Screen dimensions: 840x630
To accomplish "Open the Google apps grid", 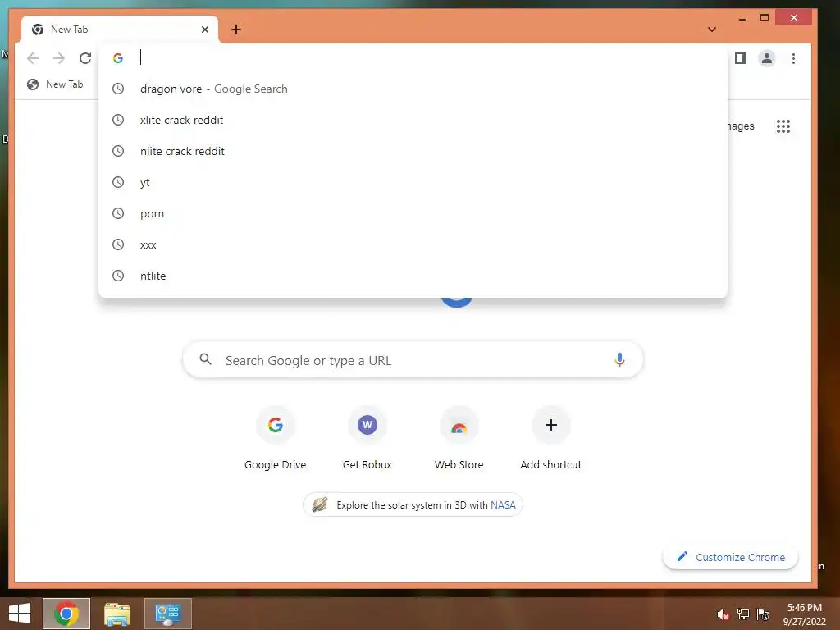I will click(x=783, y=126).
